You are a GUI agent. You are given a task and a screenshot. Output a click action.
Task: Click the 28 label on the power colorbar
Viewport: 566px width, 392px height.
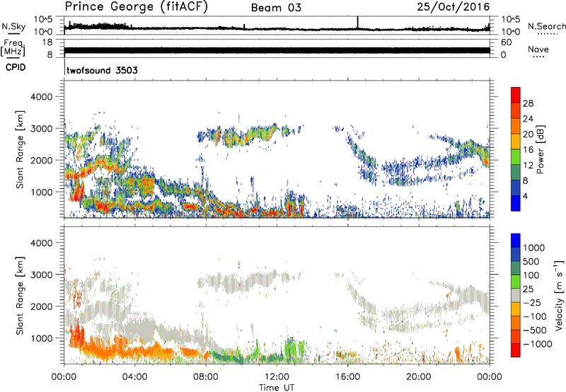[x=528, y=103]
